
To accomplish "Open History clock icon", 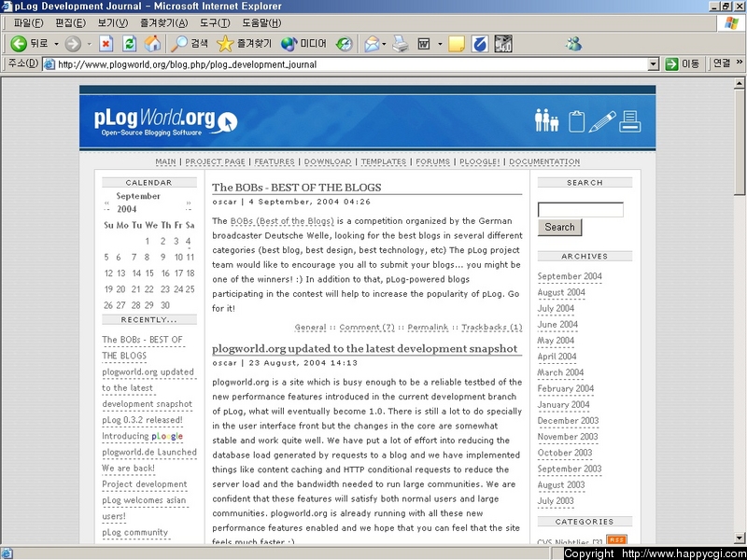I will coord(344,44).
